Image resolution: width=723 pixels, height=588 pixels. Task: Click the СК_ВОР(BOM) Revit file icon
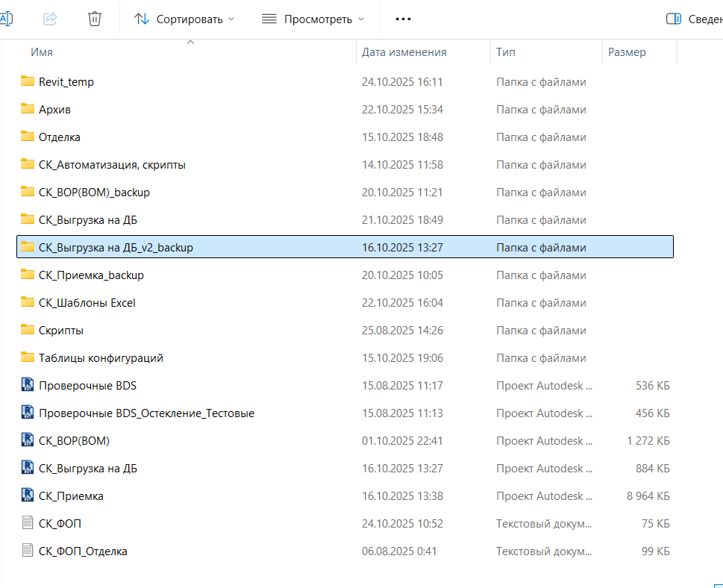[28, 440]
